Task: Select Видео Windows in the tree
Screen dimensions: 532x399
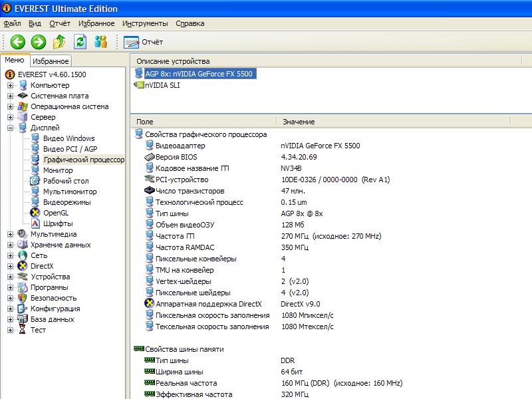Action: [69, 138]
